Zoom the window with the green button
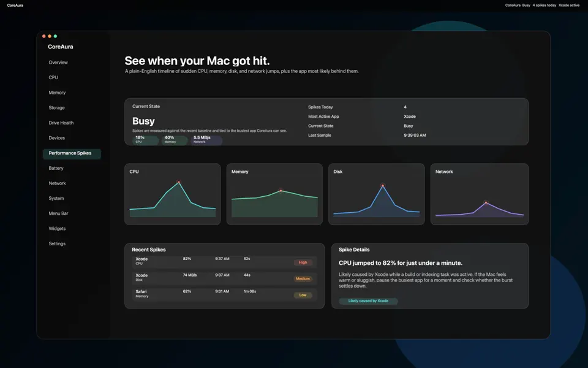The height and width of the screenshot is (368, 588). (x=55, y=36)
